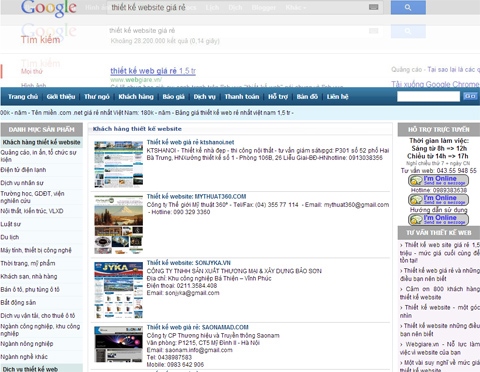Open Trang chủ in navigation bar
The width and height of the screenshot is (480, 372).
pos(23,97)
